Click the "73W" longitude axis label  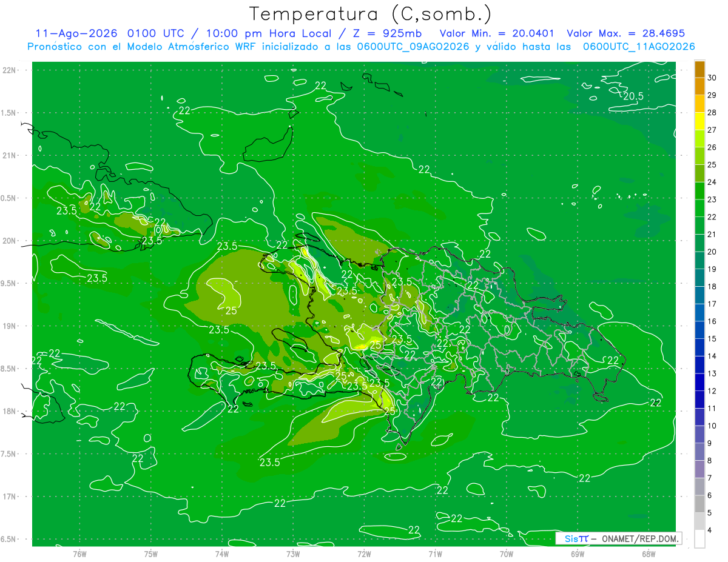(x=293, y=554)
